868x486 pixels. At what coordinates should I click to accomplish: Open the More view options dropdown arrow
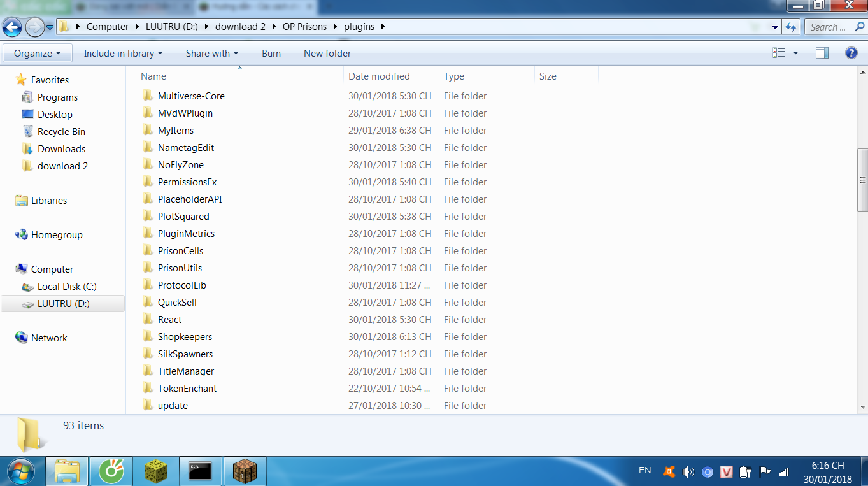click(x=795, y=54)
